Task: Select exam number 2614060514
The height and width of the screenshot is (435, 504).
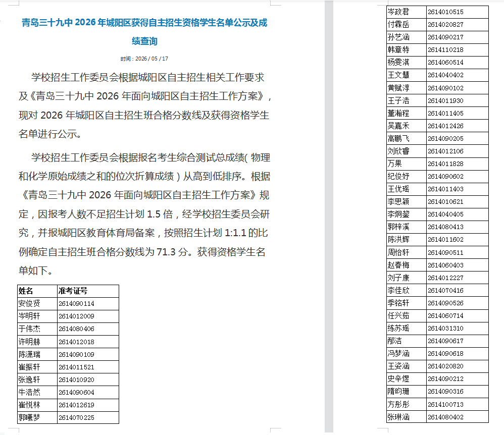Action: tap(445, 63)
